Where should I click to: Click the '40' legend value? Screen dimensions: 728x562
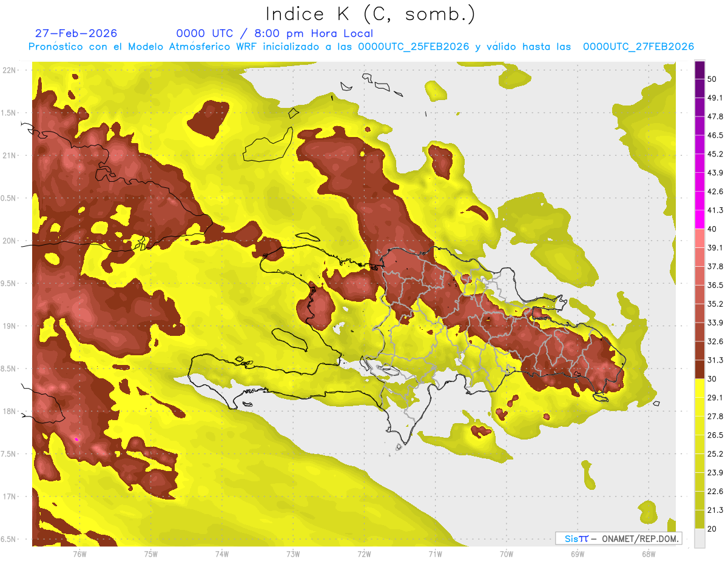(713, 229)
